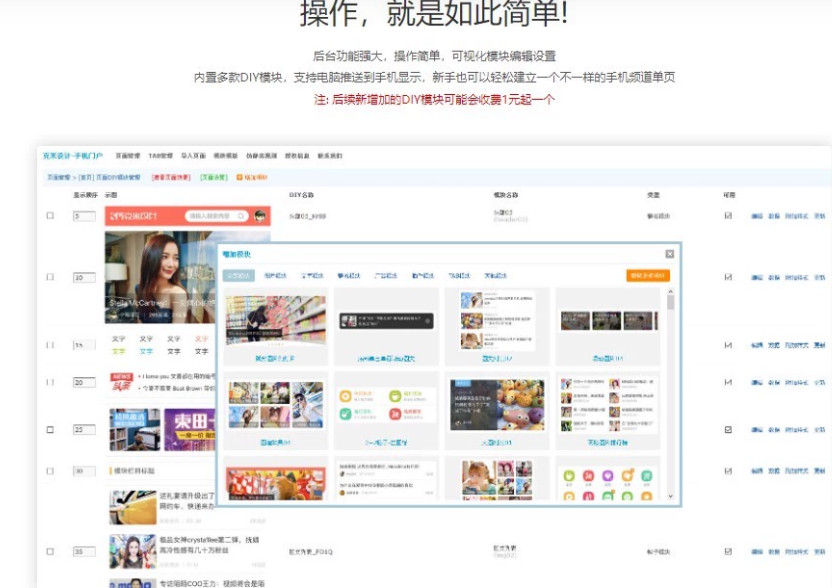Viewport: 832px width, 588px height.
Task: Click the display order field showing 20
Action: click(x=83, y=382)
